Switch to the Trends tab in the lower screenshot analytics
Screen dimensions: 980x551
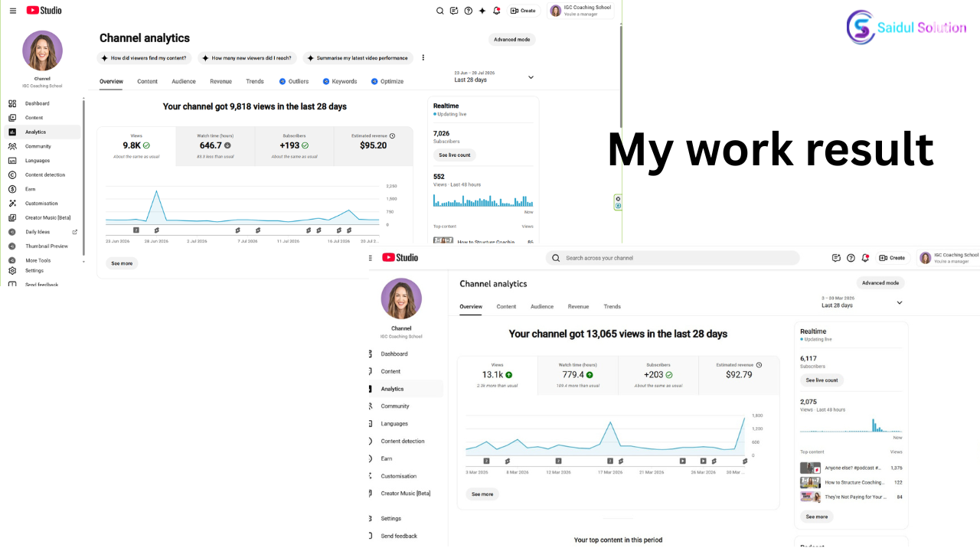point(612,307)
